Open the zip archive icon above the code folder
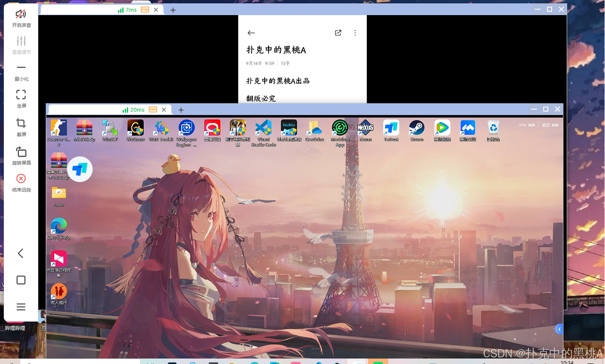605x364 pixels. click(59, 166)
